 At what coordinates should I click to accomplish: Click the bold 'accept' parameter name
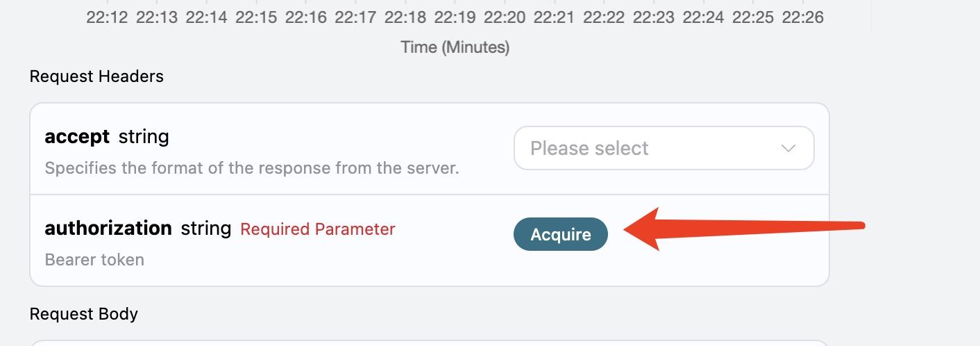[77, 136]
